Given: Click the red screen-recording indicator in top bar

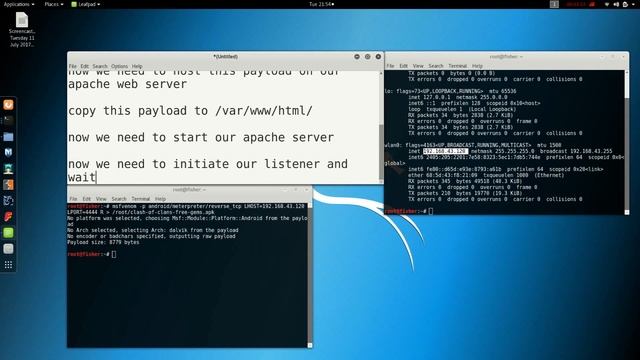Looking at the screenshot, I should point(580,4).
